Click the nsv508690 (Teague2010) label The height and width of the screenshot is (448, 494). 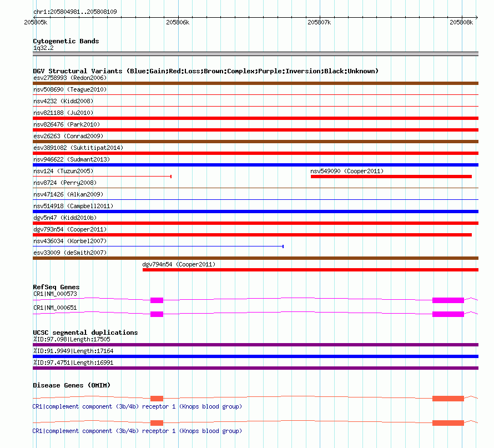pyautogui.click(x=70, y=89)
